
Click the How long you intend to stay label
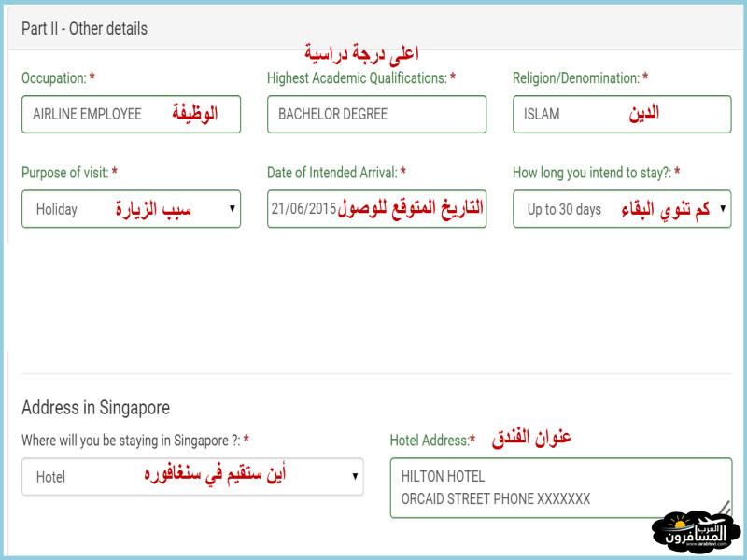point(597,173)
